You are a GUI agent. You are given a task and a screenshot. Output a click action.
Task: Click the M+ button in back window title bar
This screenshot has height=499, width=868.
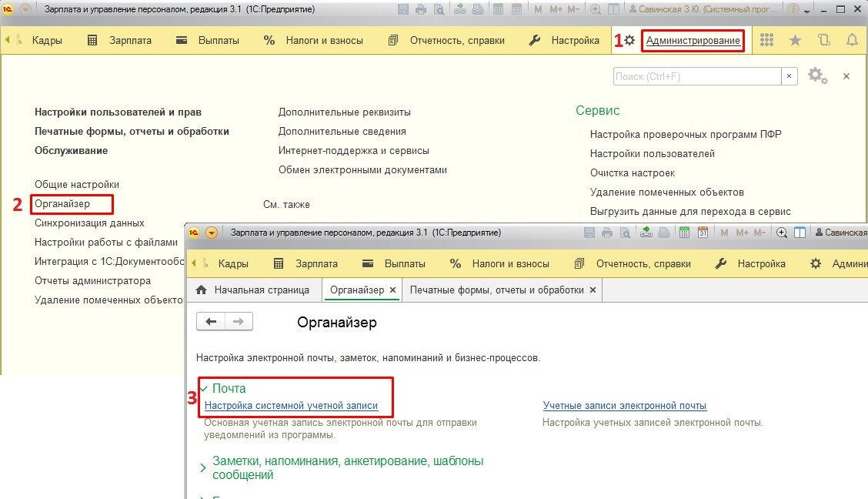[556, 9]
